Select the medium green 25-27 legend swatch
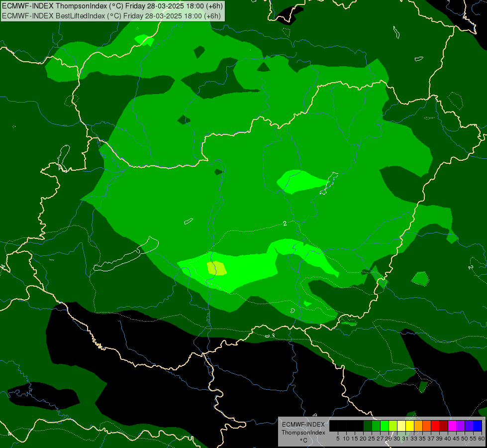 tap(376, 426)
